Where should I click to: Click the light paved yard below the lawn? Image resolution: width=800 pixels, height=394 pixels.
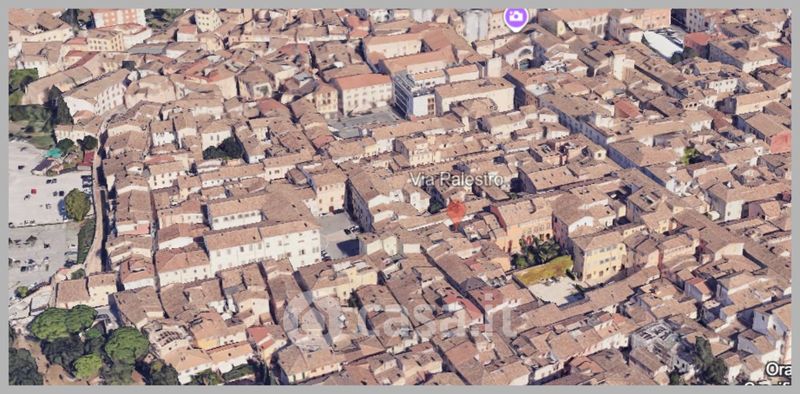[554, 292]
